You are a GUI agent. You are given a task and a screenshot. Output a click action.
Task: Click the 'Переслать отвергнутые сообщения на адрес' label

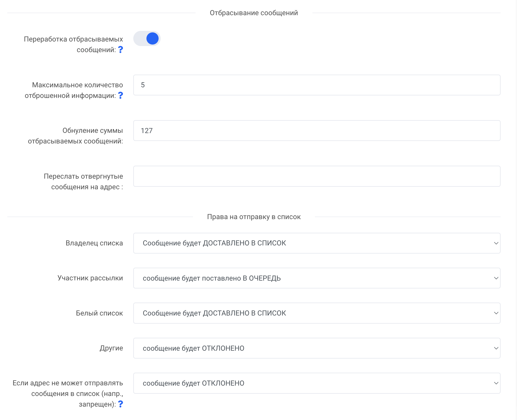(83, 181)
